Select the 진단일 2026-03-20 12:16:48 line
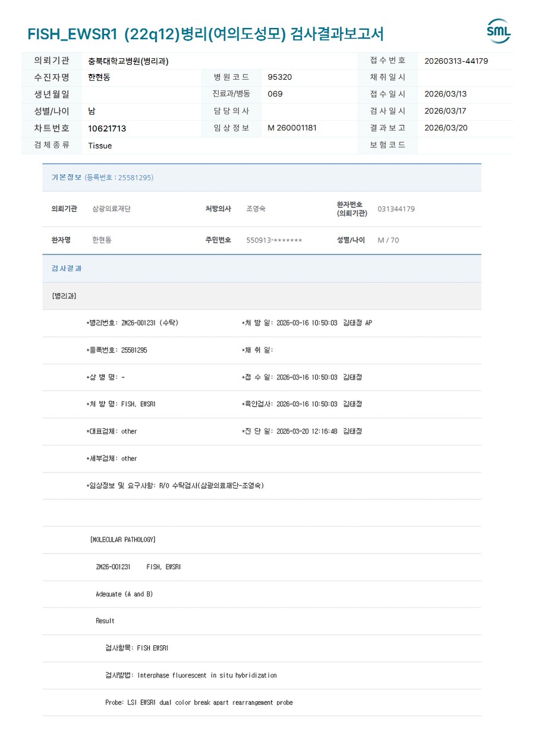This screenshot has height=756, width=535. [x=301, y=431]
